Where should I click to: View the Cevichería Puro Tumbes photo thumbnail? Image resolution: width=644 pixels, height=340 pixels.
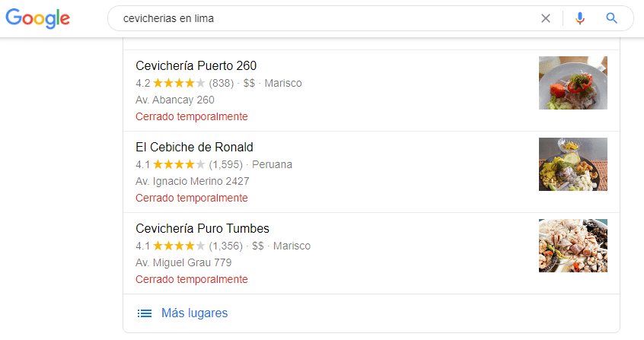tap(572, 246)
